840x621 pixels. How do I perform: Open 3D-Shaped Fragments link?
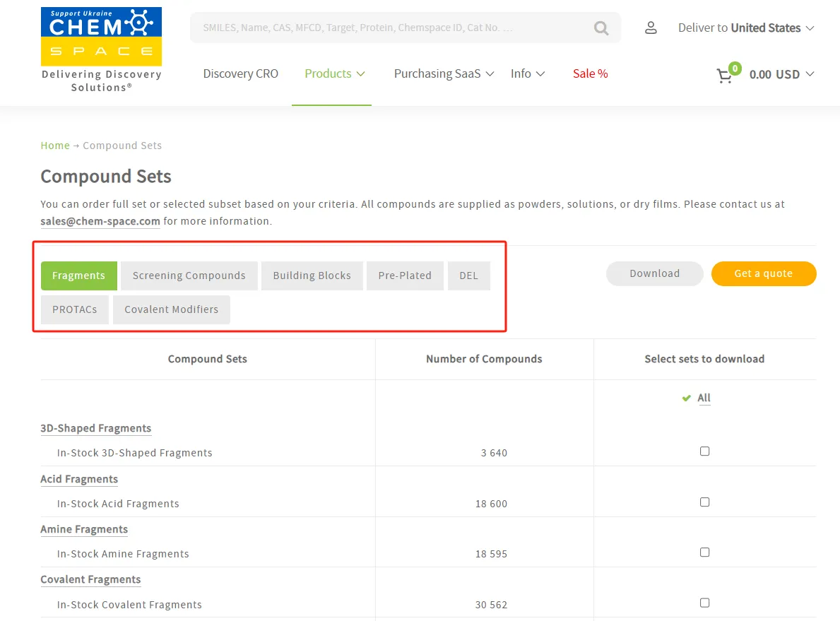click(96, 428)
